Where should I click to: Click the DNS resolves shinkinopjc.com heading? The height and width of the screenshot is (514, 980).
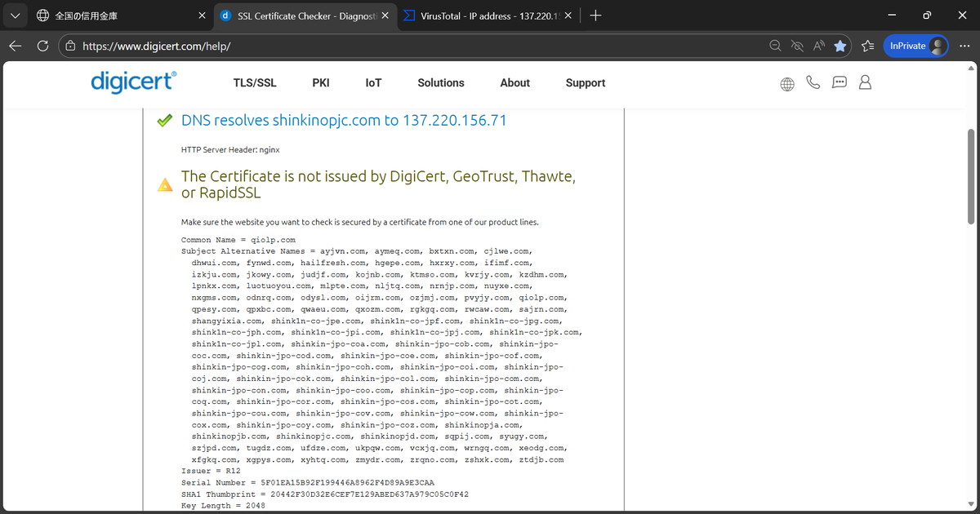344,121
